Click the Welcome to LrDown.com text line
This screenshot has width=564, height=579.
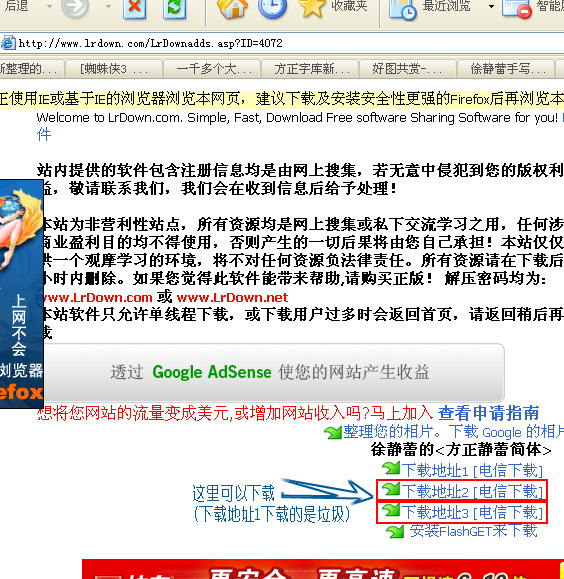(x=297, y=118)
